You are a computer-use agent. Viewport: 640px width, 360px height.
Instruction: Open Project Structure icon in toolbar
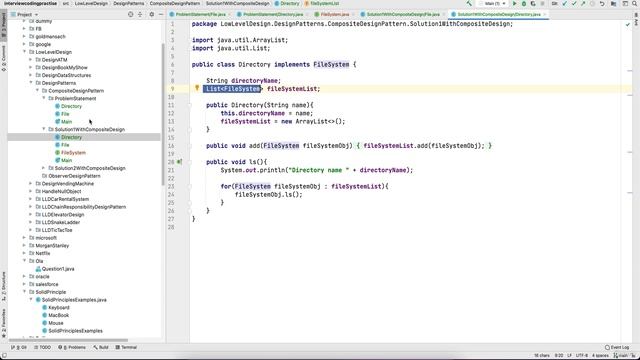tap(613, 3)
